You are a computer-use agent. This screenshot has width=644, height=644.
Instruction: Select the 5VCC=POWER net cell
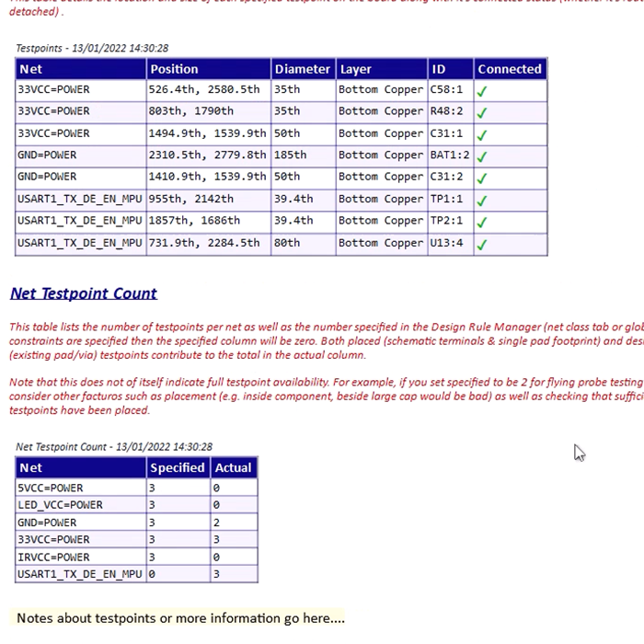51,488
